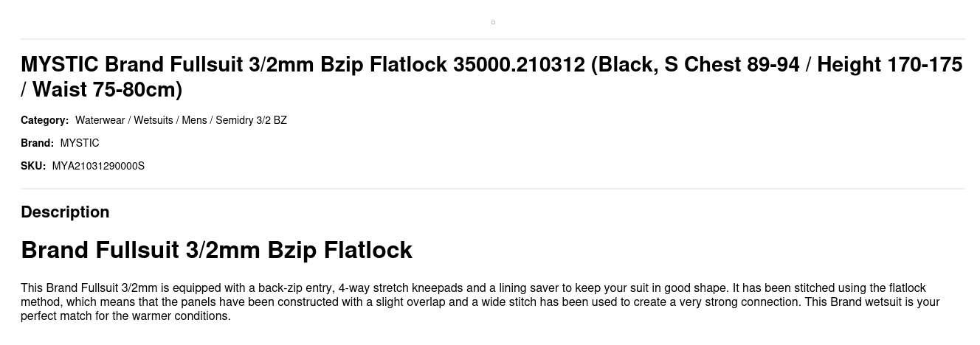The height and width of the screenshot is (345, 980).
Task: Click the small broken image placeholder at top
Action: pos(493,23)
